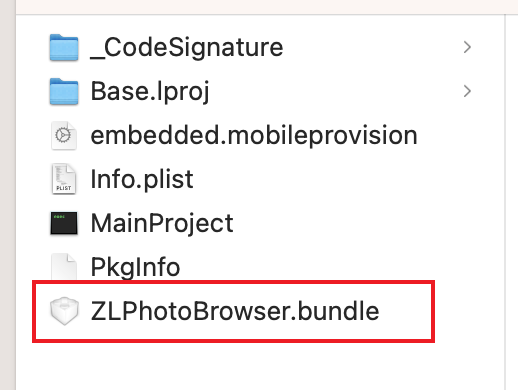Click the Info.plist PLIST document icon
Screen dimensions: 518x390
click(64, 179)
